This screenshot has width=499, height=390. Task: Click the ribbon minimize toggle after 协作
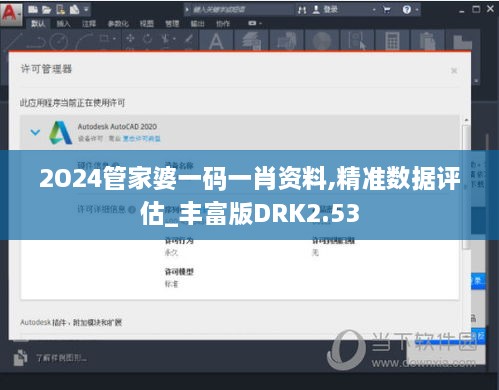tap(253, 23)
